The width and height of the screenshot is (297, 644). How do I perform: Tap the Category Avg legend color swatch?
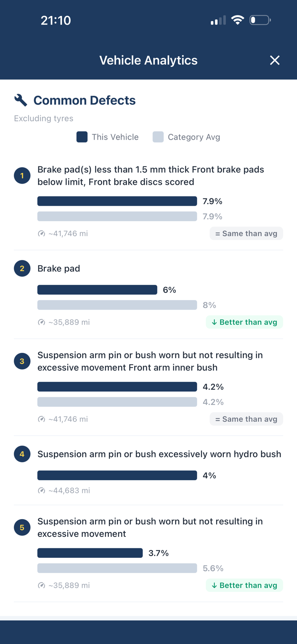coord(158,137)
